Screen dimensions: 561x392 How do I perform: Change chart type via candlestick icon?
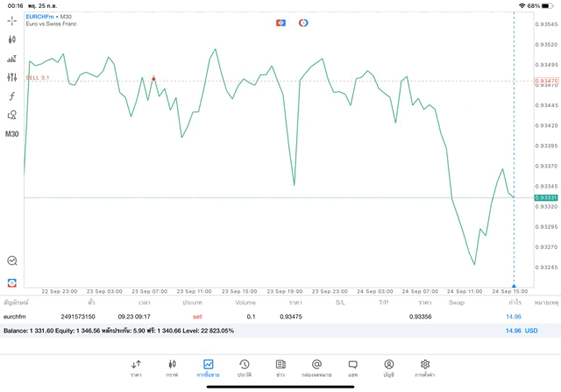tap(11, 39)
